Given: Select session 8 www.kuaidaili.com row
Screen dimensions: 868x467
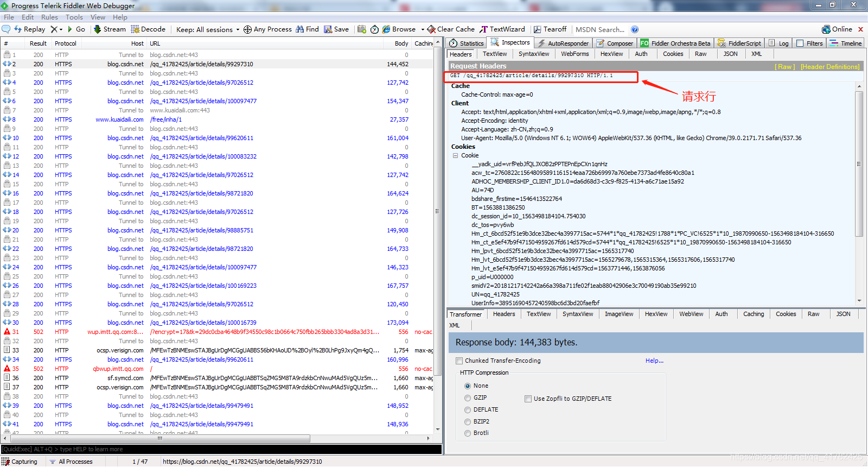Looking at the screenshot, I should tap(217, 119).
